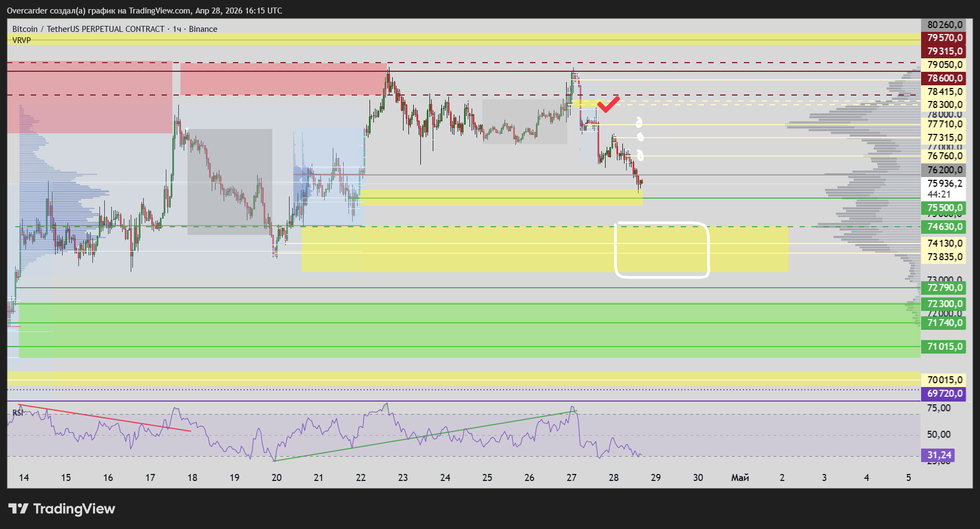Click the RSI current value 31,24
This screenshot has height=529, width=980.
click(938, 455)
